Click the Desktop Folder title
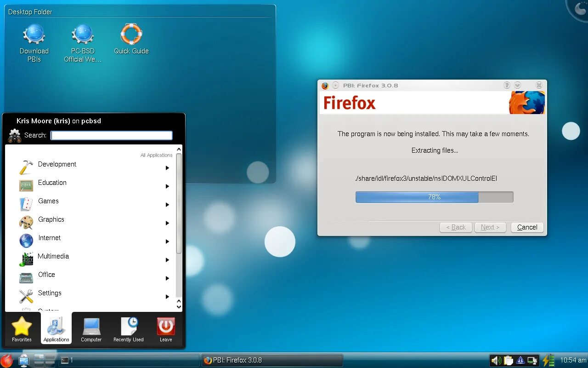 pos(30,12)
